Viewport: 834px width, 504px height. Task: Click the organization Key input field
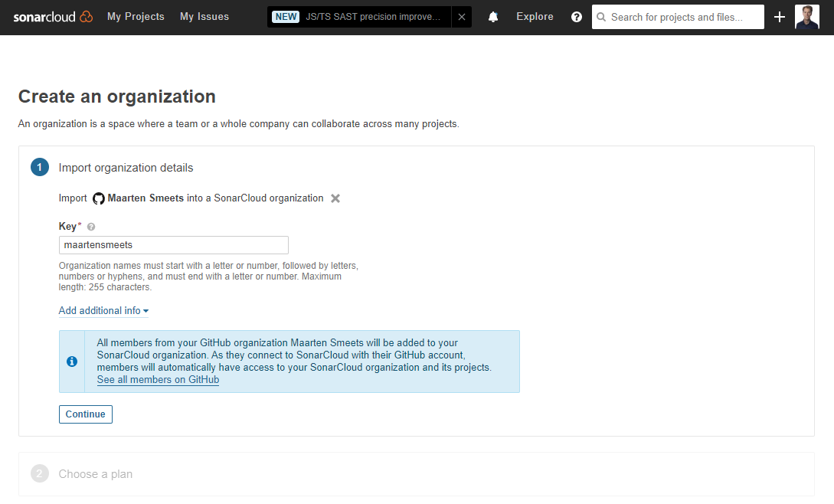(x=174, y=245)
